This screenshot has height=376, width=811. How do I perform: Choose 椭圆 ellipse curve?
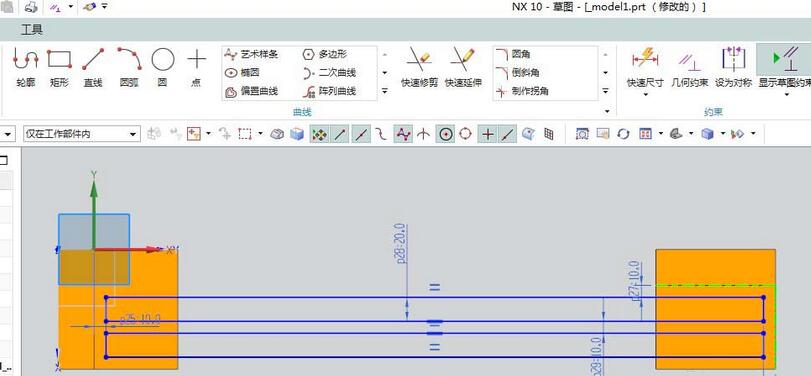coord(242,73)
